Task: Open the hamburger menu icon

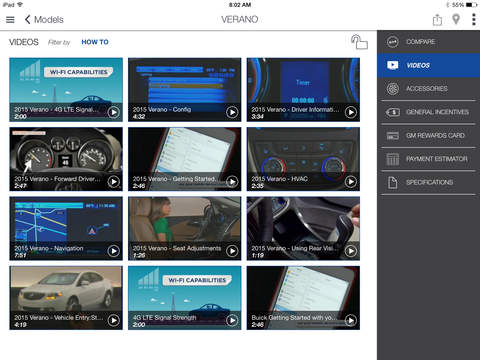Action: (10, 20)
